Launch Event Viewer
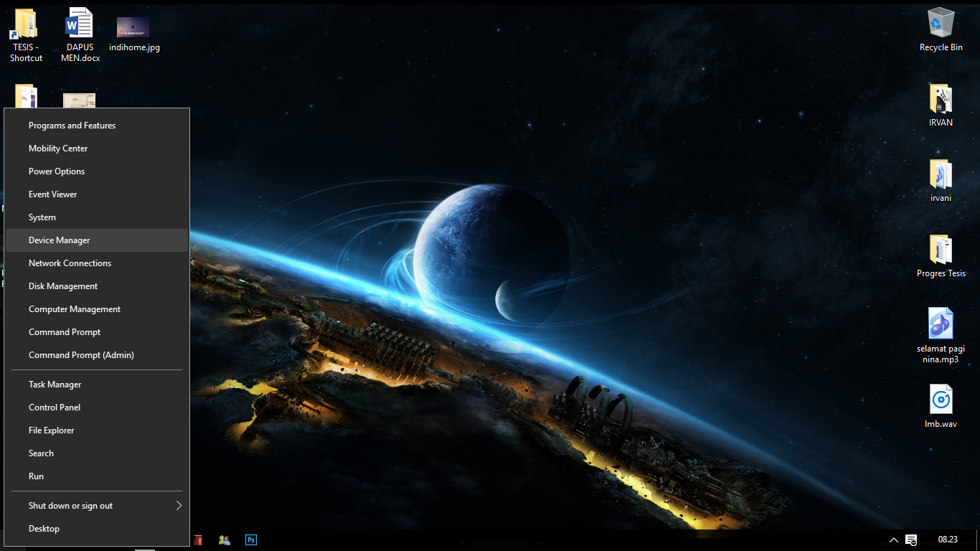The image size is (980, 551). pyautogui.click(x=97, y=194)
